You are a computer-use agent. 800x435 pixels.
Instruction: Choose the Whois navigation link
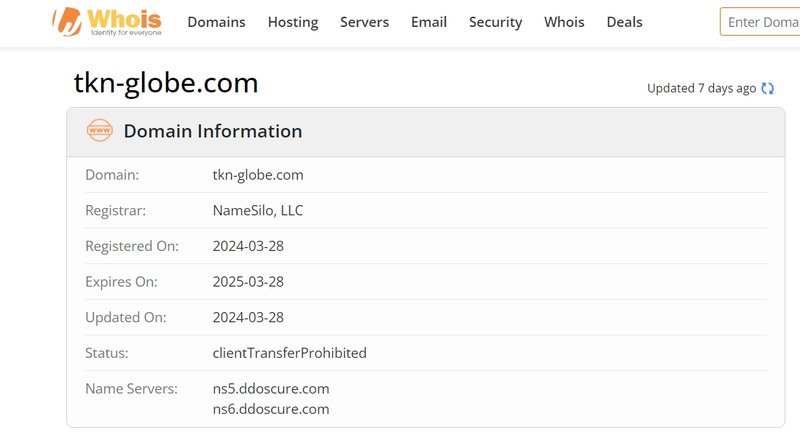(564, 22)
